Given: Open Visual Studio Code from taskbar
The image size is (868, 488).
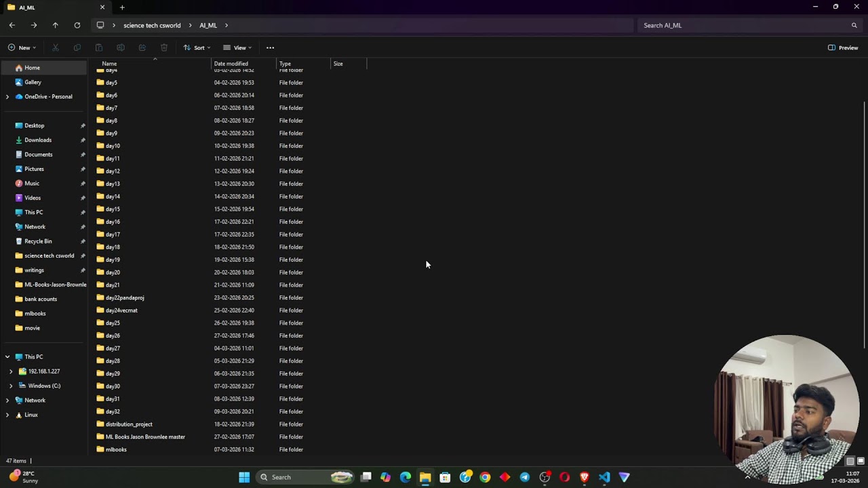Looking at the screenshot, I should (x=604, y=477).
